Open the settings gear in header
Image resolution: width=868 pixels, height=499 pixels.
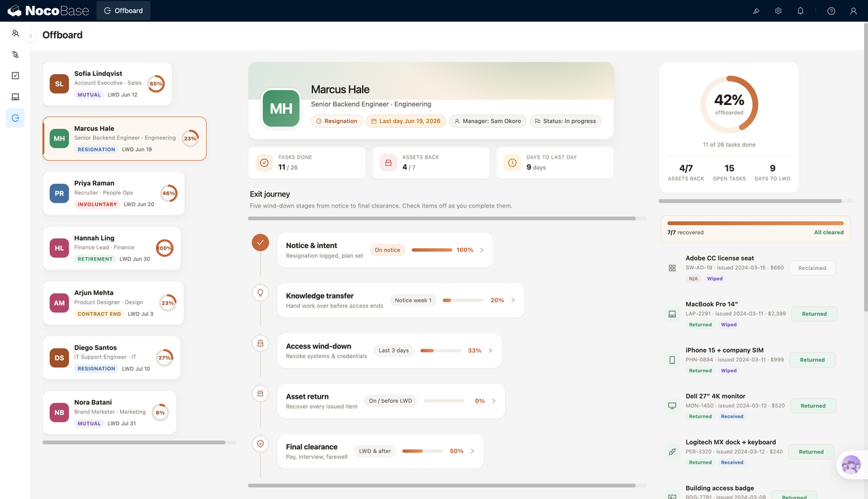click(778, 11)
